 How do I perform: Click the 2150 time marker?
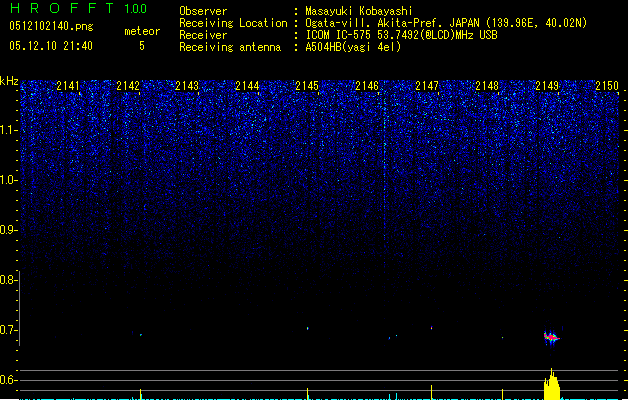point(607,86)
